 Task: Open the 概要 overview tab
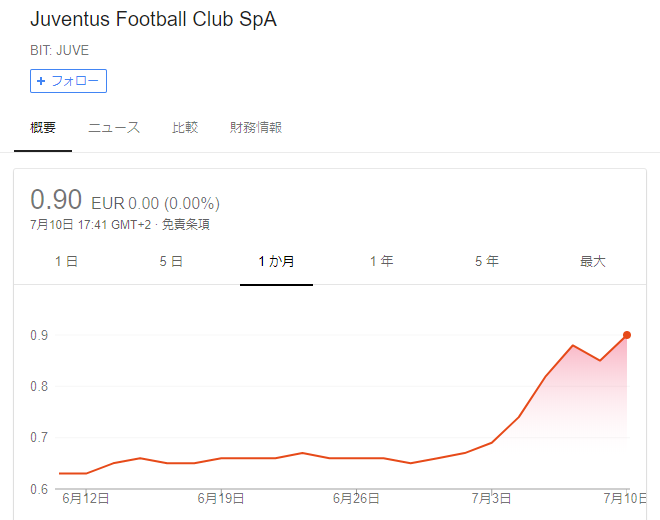[x=43, y=127]
